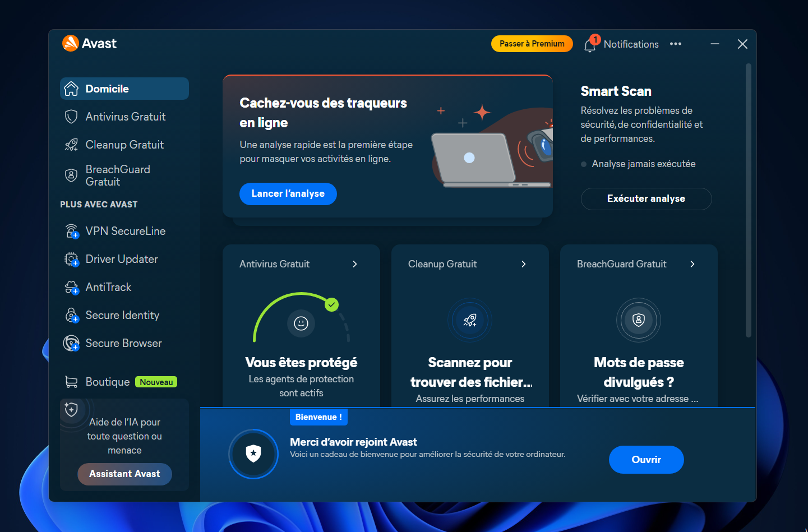Open Cleanup Gratuit in the sidebar
Screen dimensions: 808x532
124,145
